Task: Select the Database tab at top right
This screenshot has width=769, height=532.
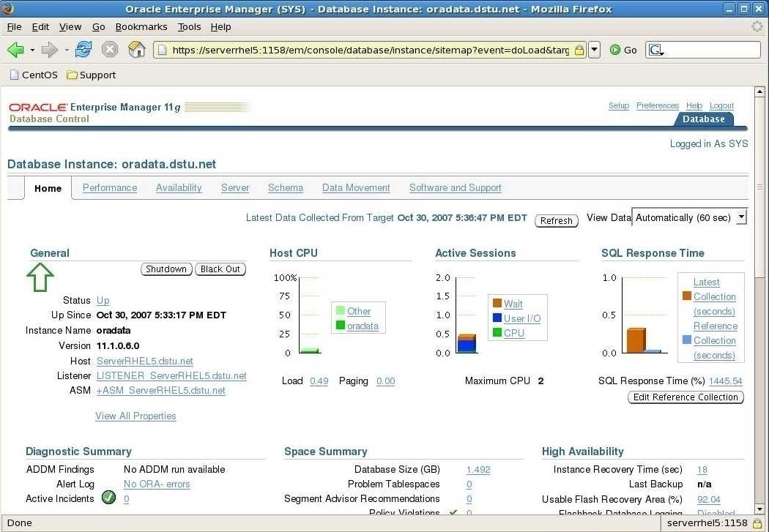Action: (703, 119)
